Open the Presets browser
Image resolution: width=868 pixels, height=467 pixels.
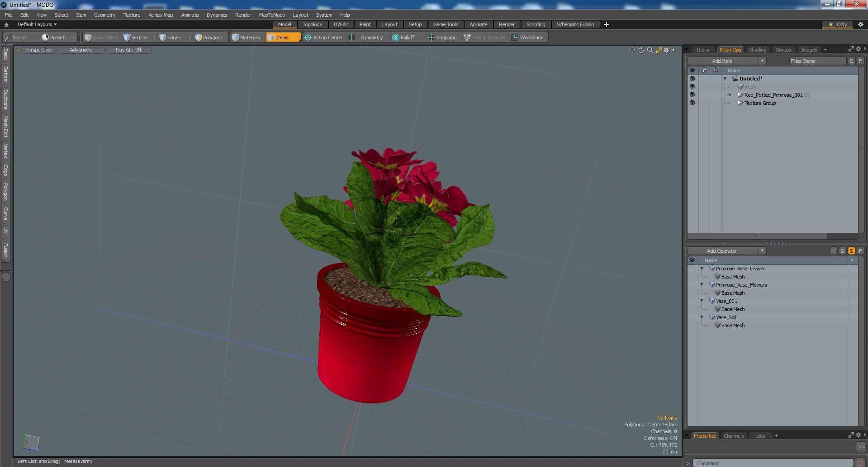click(x=59, y=38)
